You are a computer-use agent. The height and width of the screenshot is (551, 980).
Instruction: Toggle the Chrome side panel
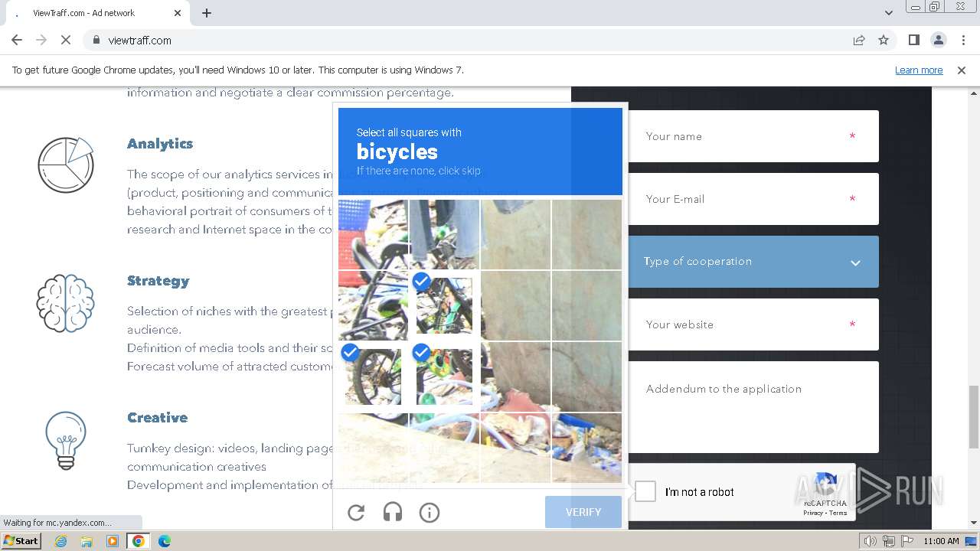[x=913, y=40]
